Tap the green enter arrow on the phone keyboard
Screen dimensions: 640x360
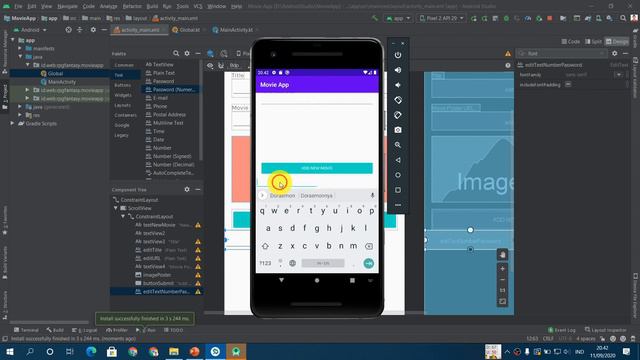pyautogui.click(x=369, y=263)
